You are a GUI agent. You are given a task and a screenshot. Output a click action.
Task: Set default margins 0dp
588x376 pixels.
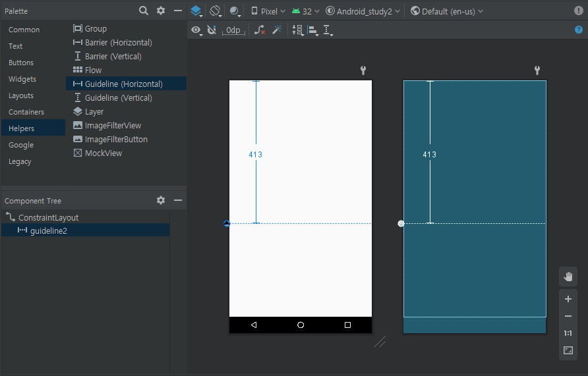(x=233, y=30)
